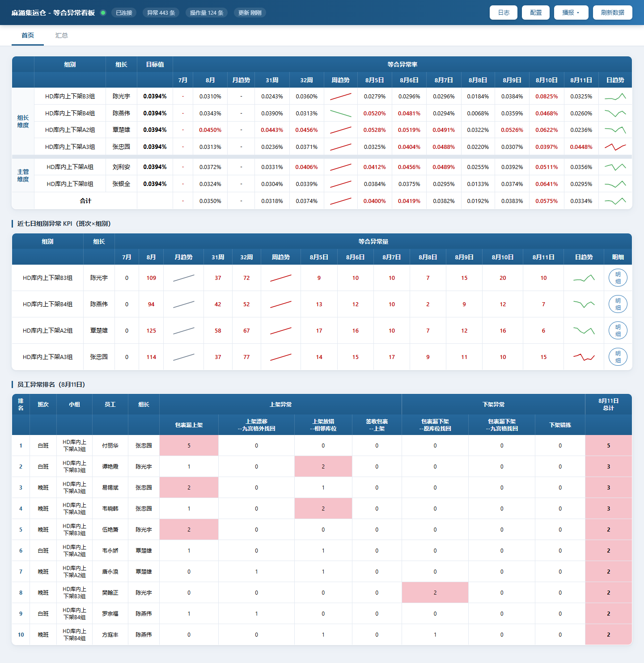Click monthly trend sparkline for A3组 quantity row
This screenshot has width=644, height=663.
point(184,357)
